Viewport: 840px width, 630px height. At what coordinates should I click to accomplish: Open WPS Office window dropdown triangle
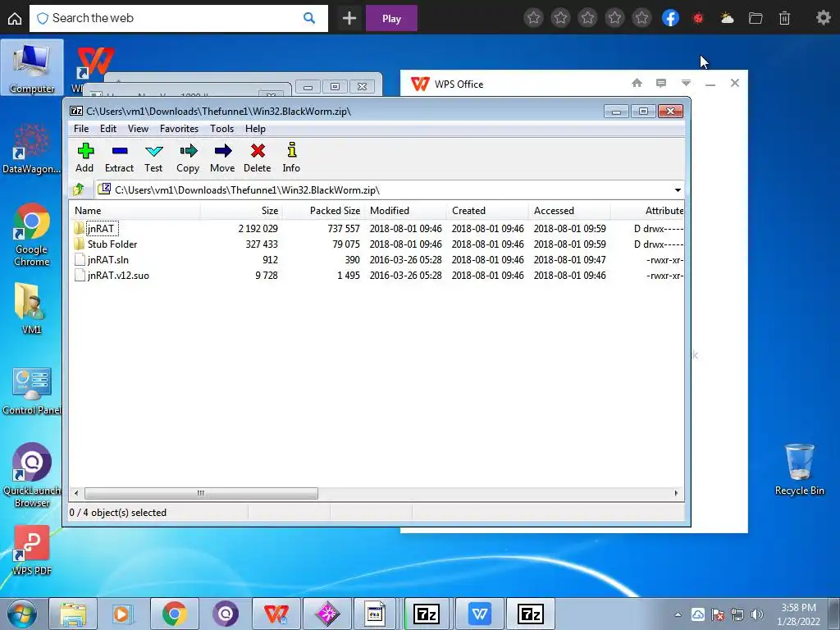click(x=686, y=83)
